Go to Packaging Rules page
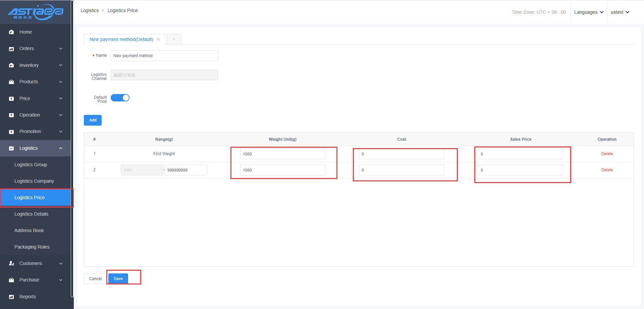This screenshot has height=309, width=644. coord(32,247)
